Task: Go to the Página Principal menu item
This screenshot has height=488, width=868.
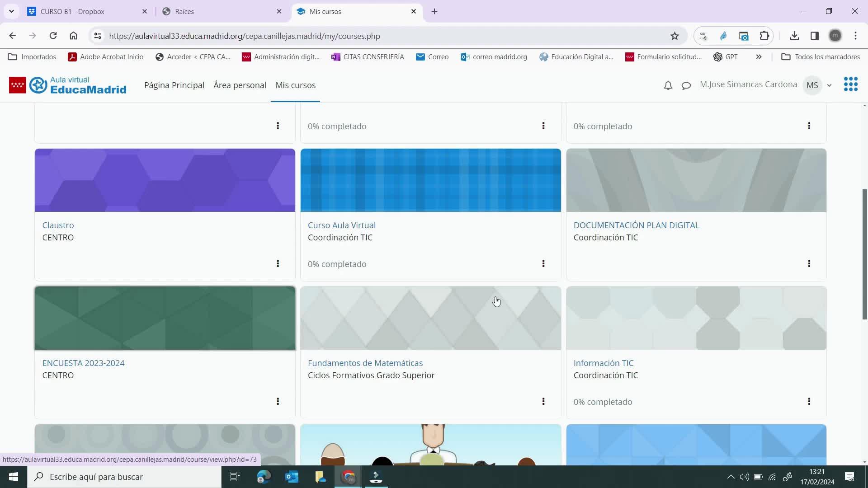Action: click(174, 85)
